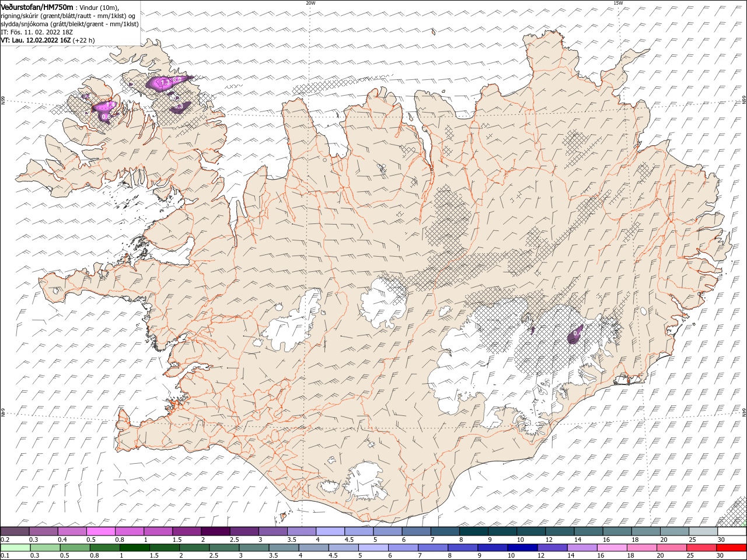Select the red 25 rain legend swatch
The height and width of the screenshot is (560, 747).
(702, 548)
